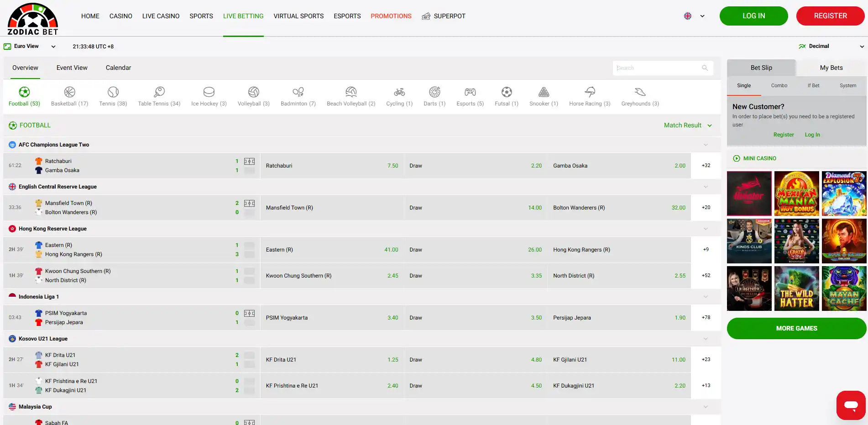Bet on Draw 3.50 in PSIM Yogyakarta match
The width and height of the screenshot is (868, 425).
click(476, 318)
